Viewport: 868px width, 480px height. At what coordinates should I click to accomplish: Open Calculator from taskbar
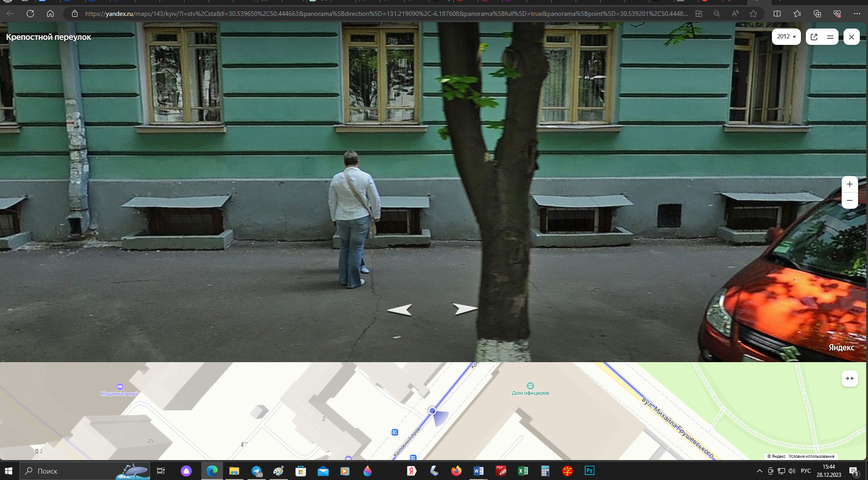click(x=545, y=471)
